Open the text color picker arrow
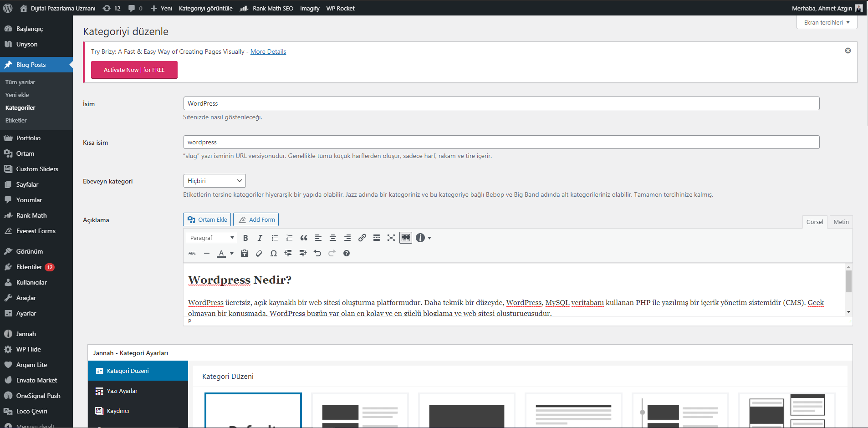This screenshot has width=868, height=428. [232, 253]
